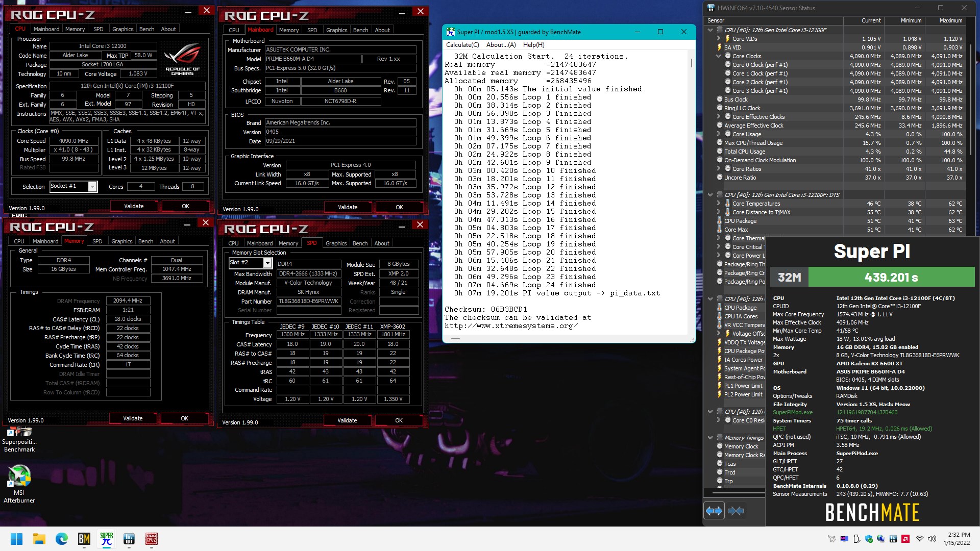This screenshot has height=551, width=980.
Task: Click the HWiNFO64 title bar icon
Action: click(711, 8)
